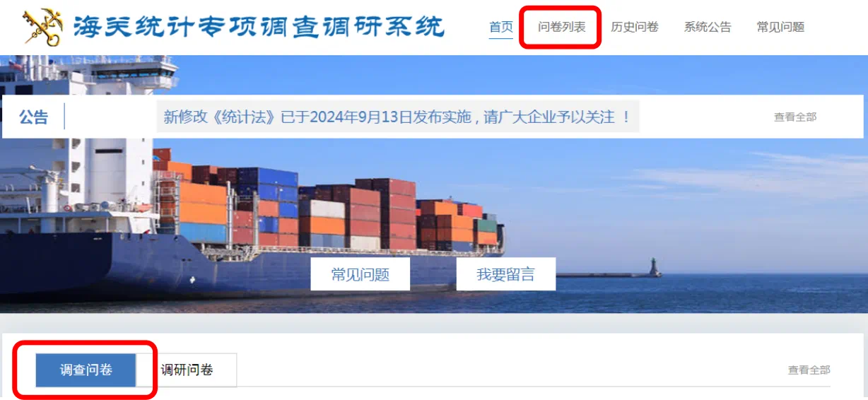Click the 公告 label in the notice bar

pos(33,117)
